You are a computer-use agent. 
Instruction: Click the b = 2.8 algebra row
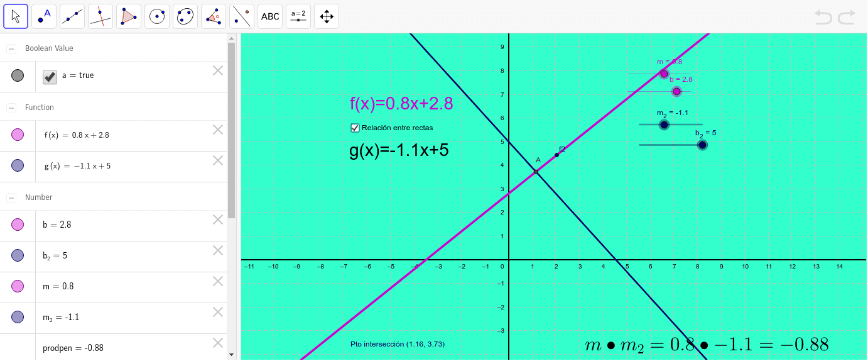pos(113,225)
